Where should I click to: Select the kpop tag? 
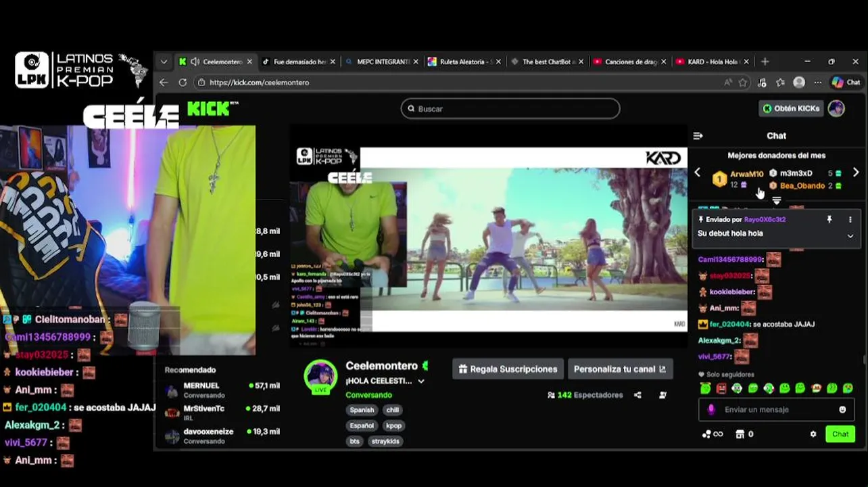[x=393, y=425]
